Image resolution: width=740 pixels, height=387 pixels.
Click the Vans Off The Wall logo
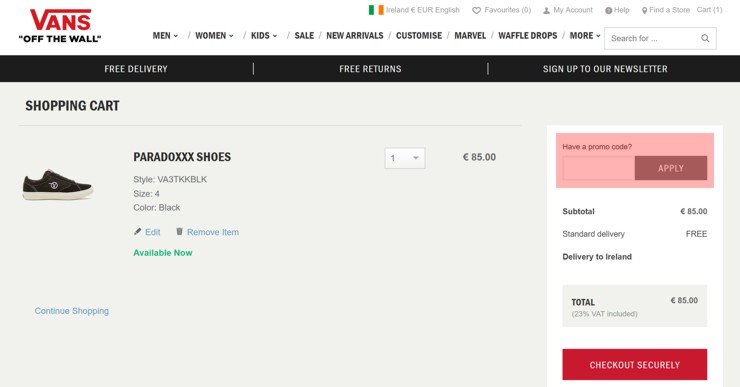60,26
